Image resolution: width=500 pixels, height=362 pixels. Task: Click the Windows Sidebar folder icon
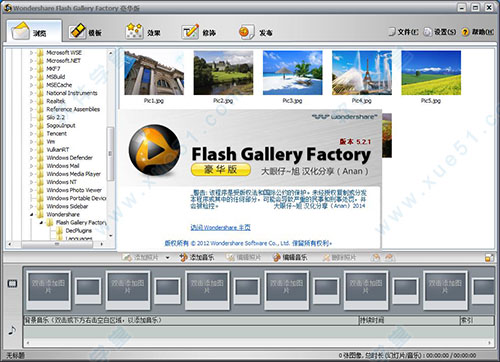click(40, 206)
